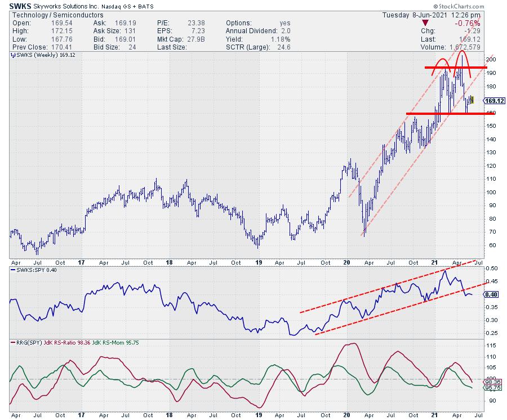Click the 98.36 RS-Ratio value tag
507x420 pixels.
tap(492, 381)
